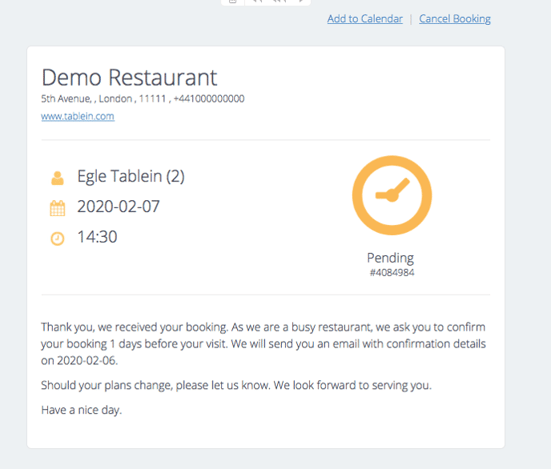This screenshot has height=469, width=551.
Task: Click the large orange pending clock icon
Action: pyautogui.click(x=392, y=195)
